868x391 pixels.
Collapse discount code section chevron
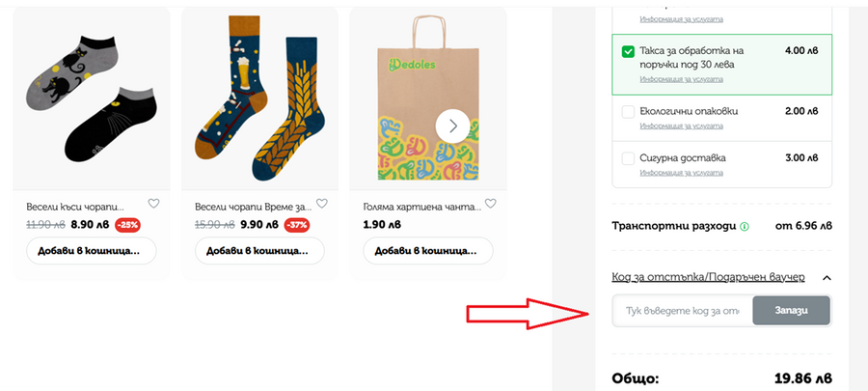(x=827, y=278)
